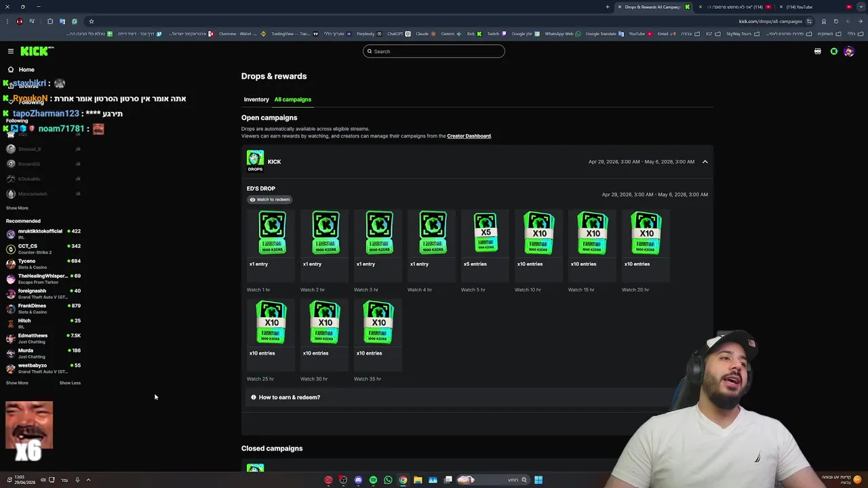Select the All campaigns tab
Screen dimensions: 868x488
[x=292, y=100]
